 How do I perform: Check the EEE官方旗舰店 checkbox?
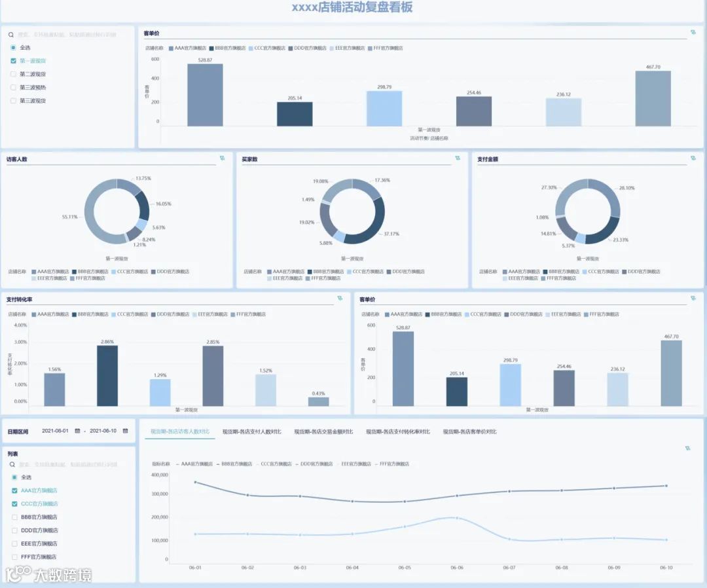coord(14,544)
